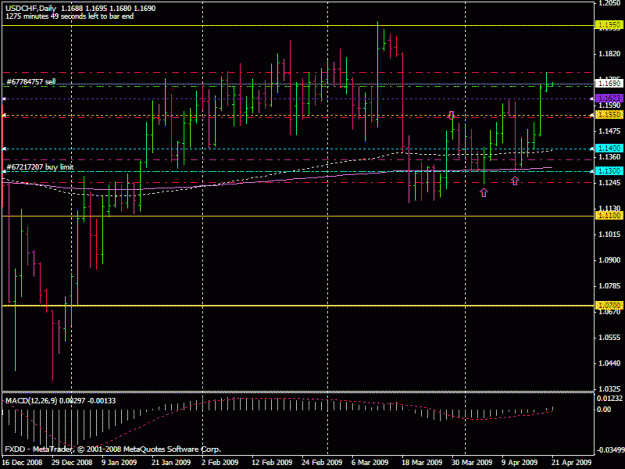This screenshot has width=625, height=469.
Task: Click the 1.0440 value on the price axis
Action: (610, 363)
